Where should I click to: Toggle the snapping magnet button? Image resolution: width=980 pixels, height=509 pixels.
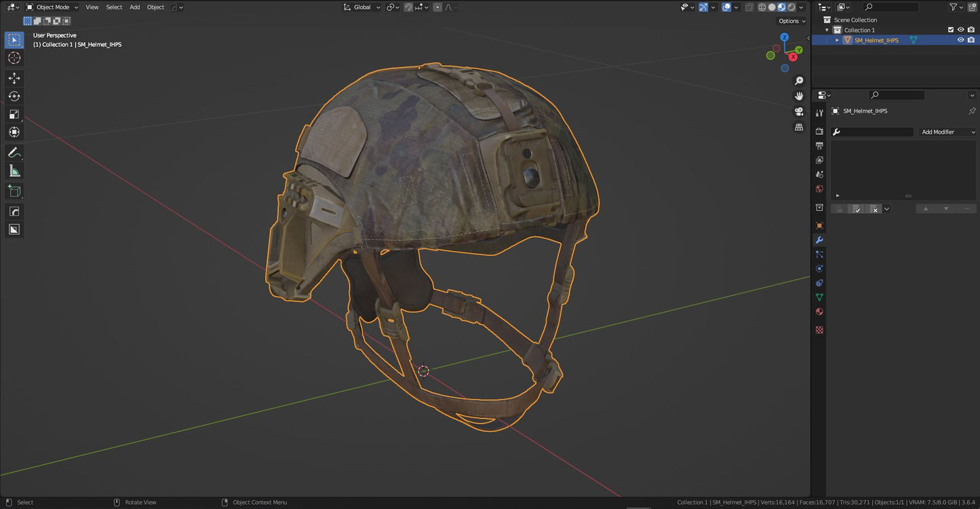(x=408, y=7)
